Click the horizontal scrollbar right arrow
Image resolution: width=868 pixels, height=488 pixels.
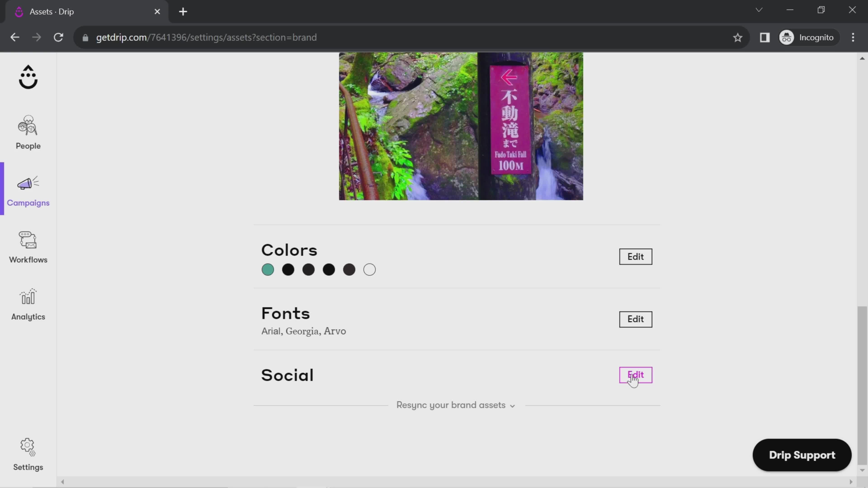click(851, 482)
